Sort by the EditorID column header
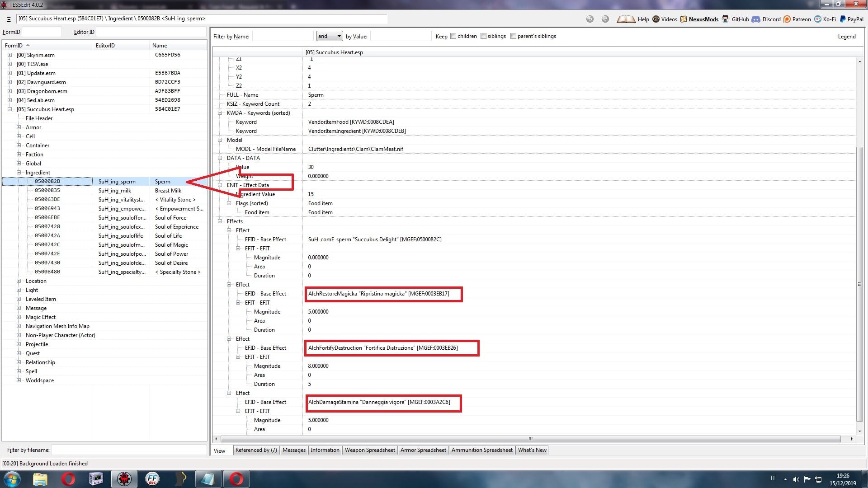 (121, 46)
